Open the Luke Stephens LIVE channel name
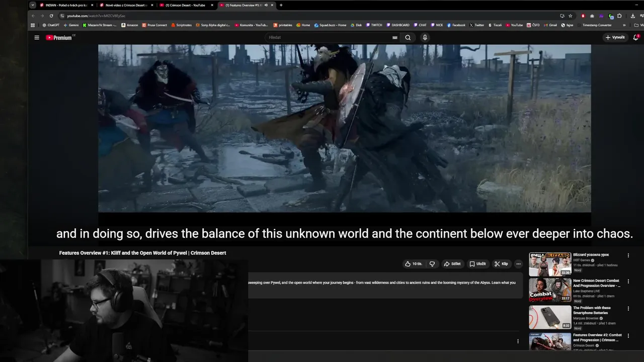The height and width of the screenshot is (362, 644). coord(587,291)
